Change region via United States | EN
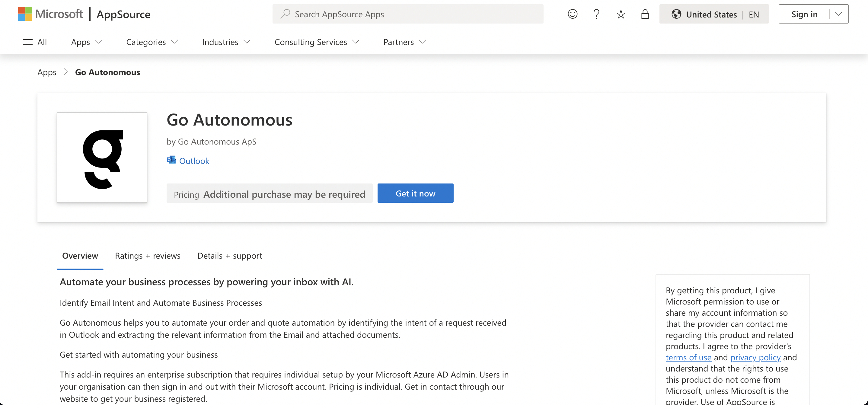The height and width of the screenshot is (405, 868). point(714,14)
